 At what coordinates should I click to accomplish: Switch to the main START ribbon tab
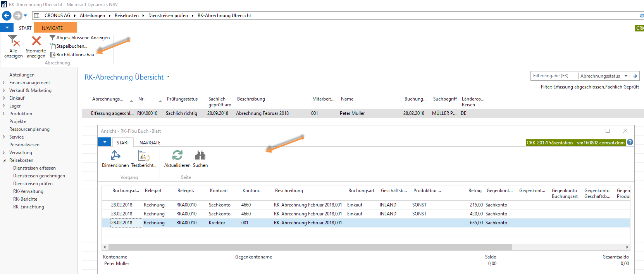[25, 28]
